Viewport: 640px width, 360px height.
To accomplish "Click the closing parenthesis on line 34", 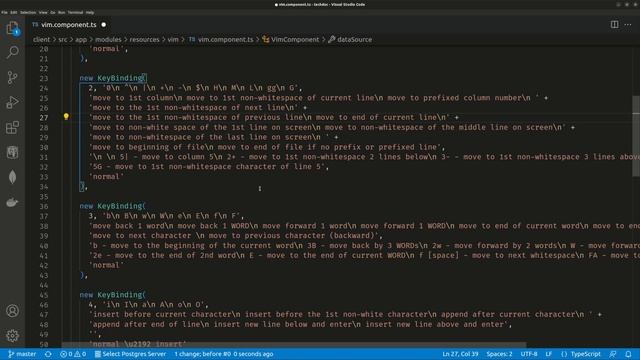I will [x=82, y=187].
